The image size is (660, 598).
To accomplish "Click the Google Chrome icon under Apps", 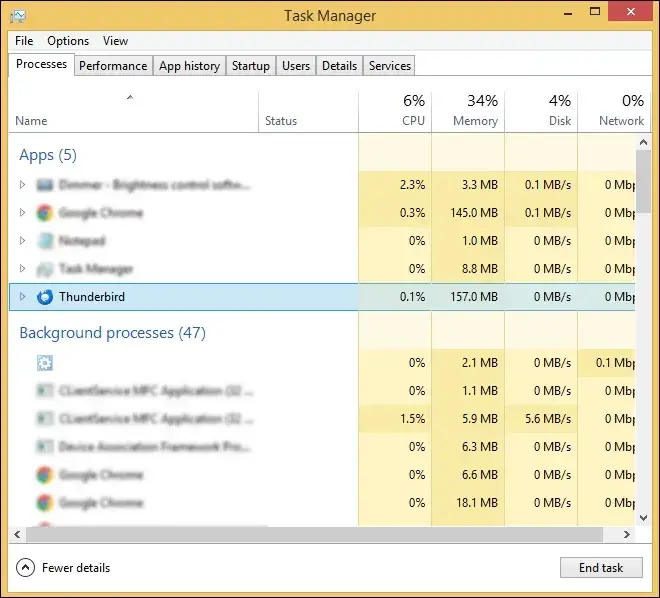I will tap(44, 213).
